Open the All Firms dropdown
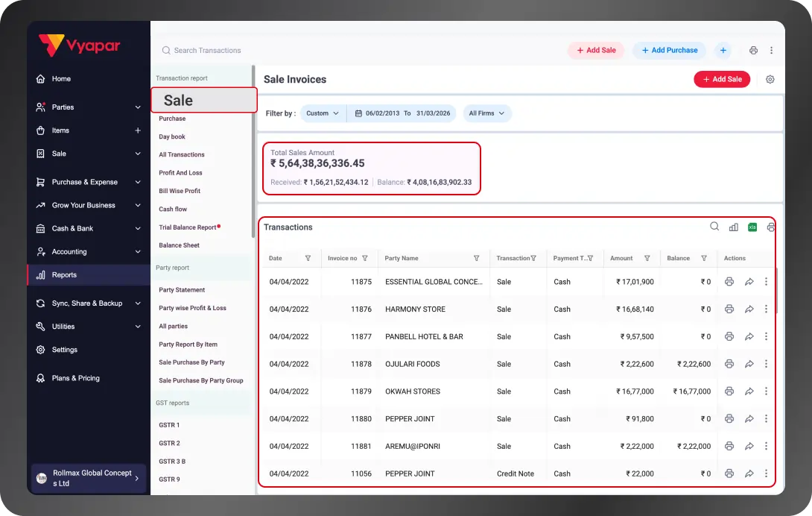 coord(487,113)
